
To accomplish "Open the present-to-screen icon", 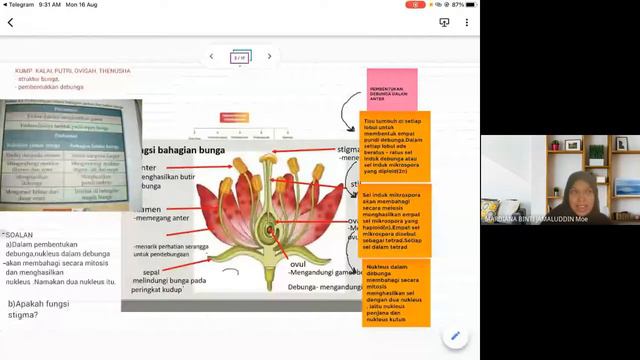I will (444, 22).
